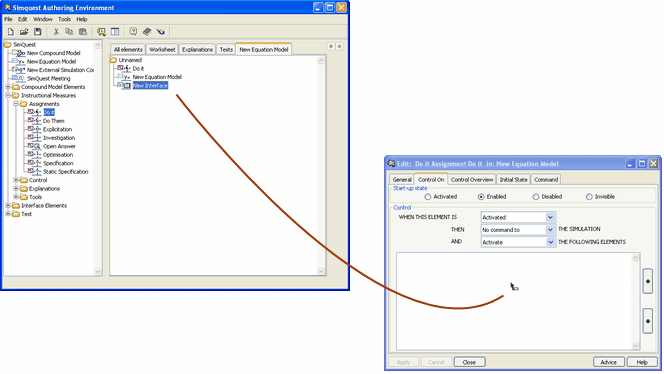Click the New External Simulation icon in library

coord(19,70)
